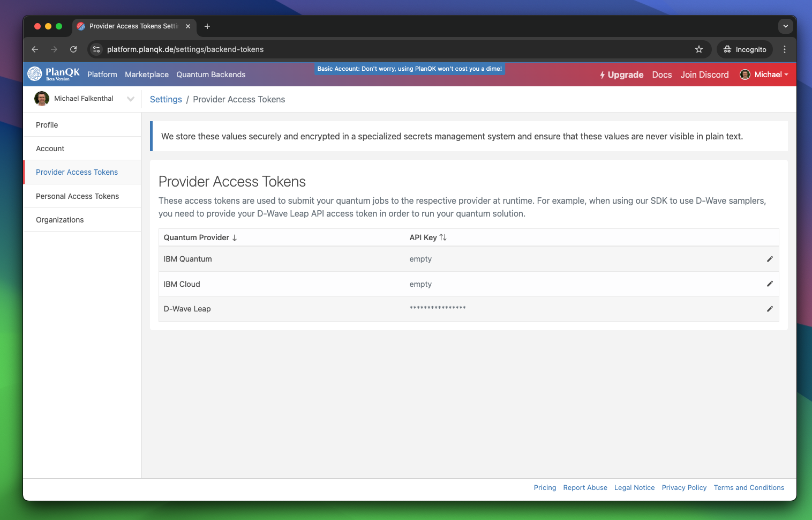Click pencil icon for IBM Cloud row

point(770,284)
